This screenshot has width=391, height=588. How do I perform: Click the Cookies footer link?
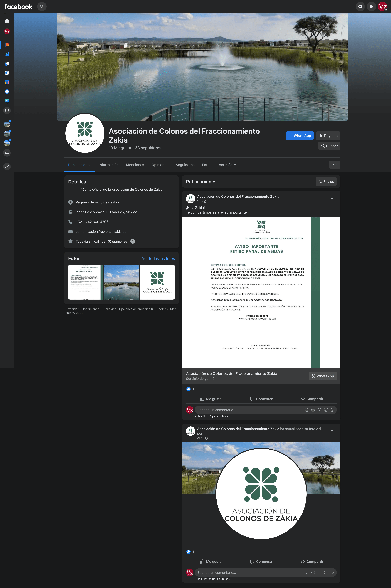point(162,309)
